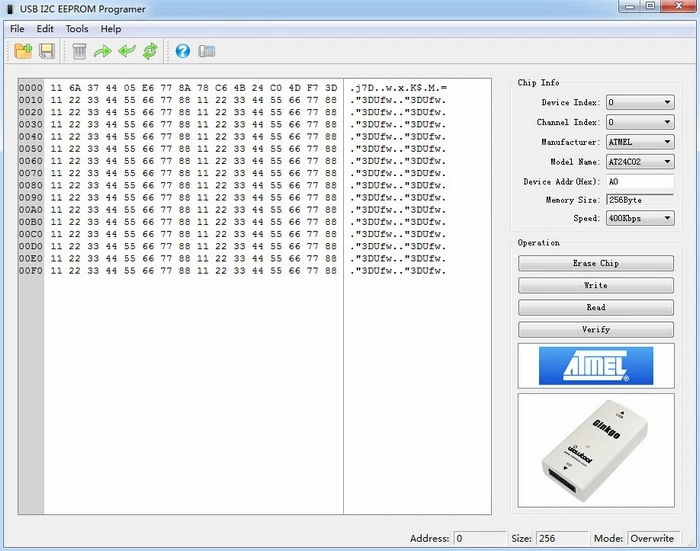Open help via blue question icon
Viewport: 700px width, 551px height.
click(183, 51)
